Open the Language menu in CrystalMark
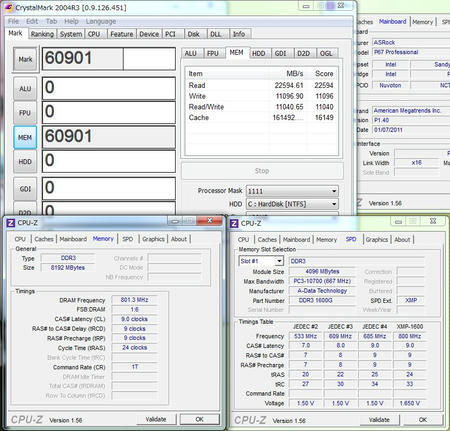Image resolution: width=450 pixels, height=431 pixels. [x=101, y=21]
